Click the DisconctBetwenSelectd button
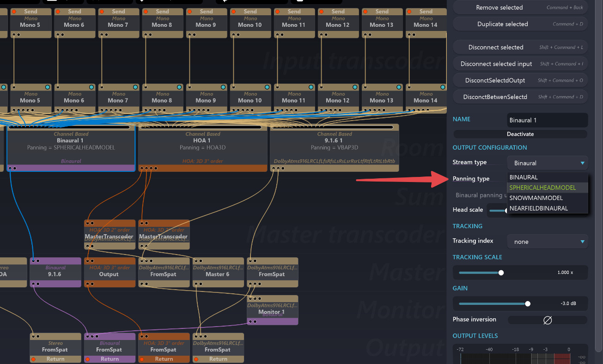 520,97
